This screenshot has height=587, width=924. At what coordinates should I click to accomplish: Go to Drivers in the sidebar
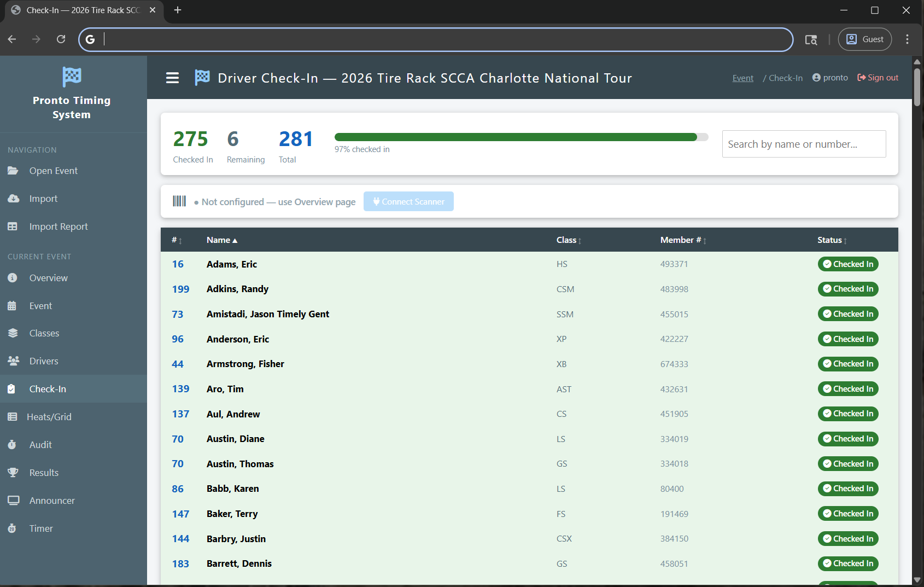[x=44, y=361]
